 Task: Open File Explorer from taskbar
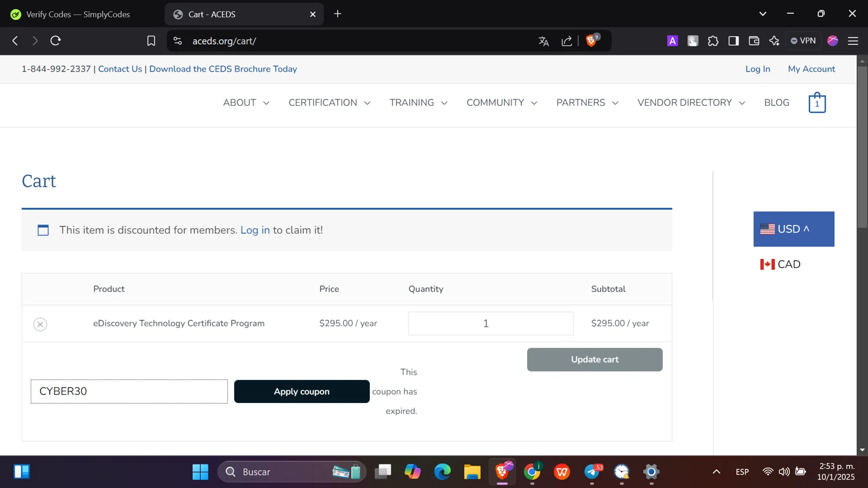(x=472, y=472)
